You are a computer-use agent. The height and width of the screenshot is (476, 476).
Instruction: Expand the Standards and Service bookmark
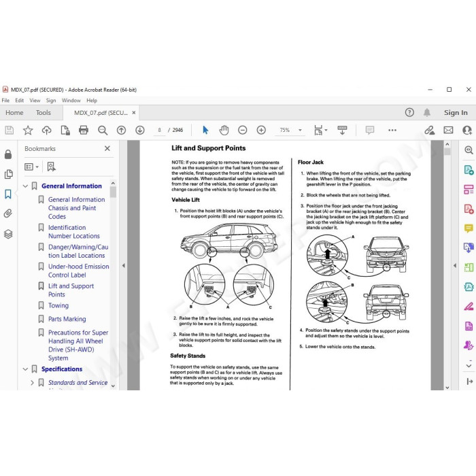[x=32, y=383]
